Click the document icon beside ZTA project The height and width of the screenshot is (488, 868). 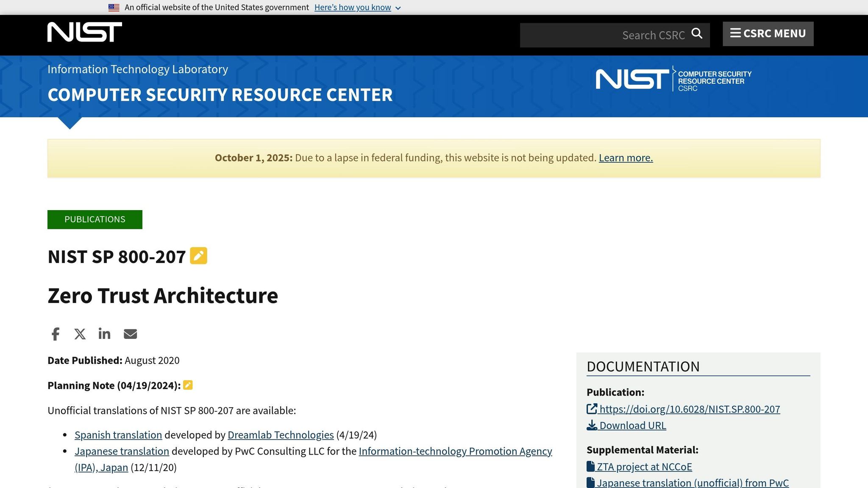click(590, 466)
